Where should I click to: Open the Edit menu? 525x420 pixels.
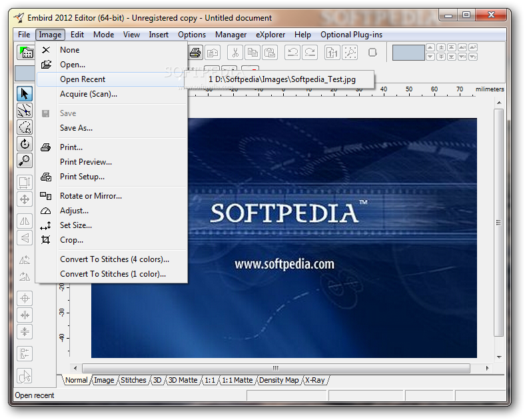point(77,35)
